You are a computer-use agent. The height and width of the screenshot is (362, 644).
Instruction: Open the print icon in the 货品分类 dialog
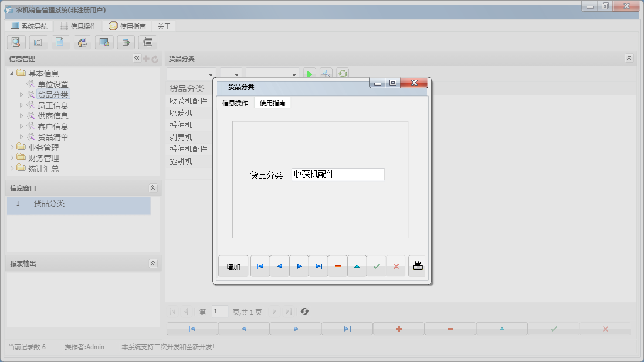coord(417,265)
